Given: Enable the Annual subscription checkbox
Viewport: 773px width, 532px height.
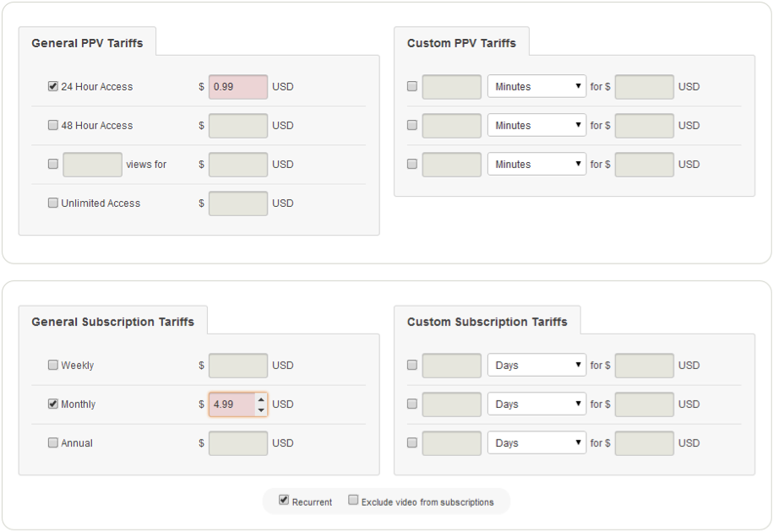Looking at the screenshot, I should [52, 442].
